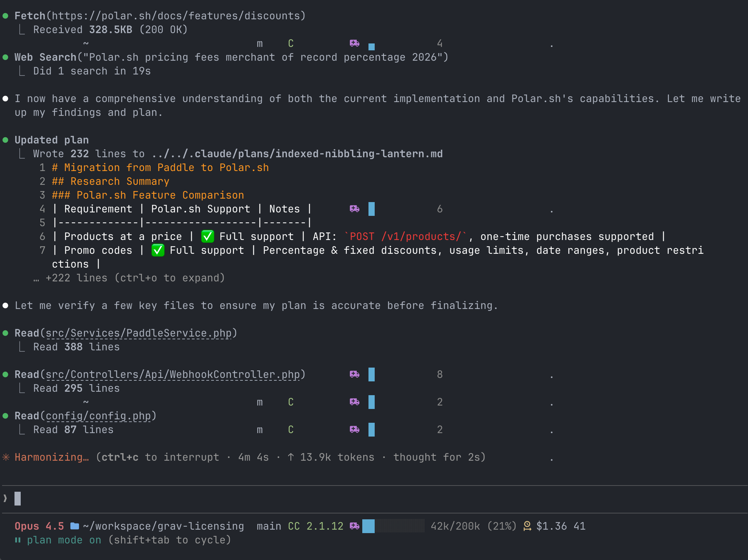Click the green check in the Promo codes row
Screen dimensions: 748x560
tap(158, 250)
